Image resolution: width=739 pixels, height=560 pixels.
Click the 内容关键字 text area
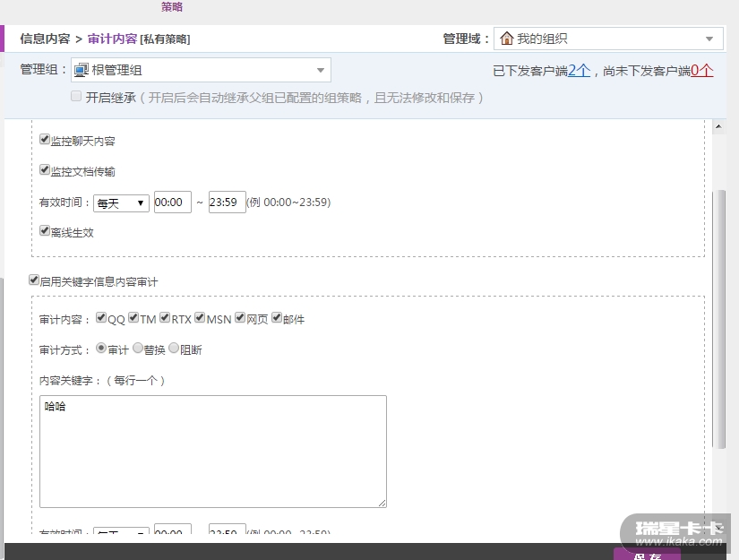[x=213, y=452]
